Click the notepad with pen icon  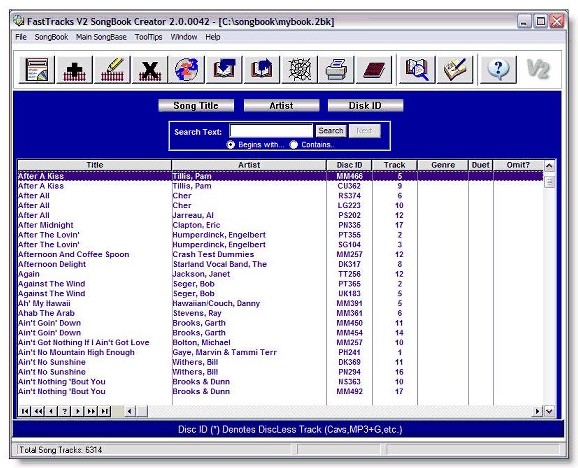pos(455,69)
